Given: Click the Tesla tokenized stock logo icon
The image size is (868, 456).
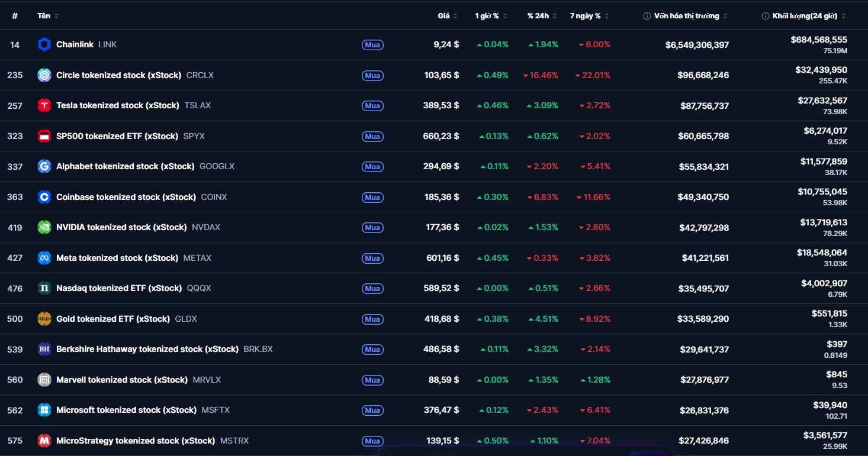Looking at the screenshot, I should 44,105.
